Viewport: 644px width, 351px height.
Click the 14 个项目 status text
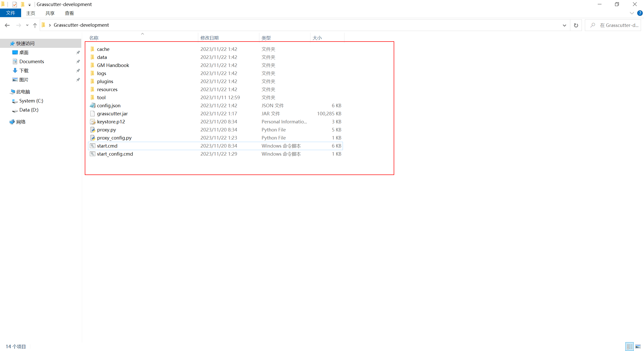pyautogui.click(x=16, y=346)
